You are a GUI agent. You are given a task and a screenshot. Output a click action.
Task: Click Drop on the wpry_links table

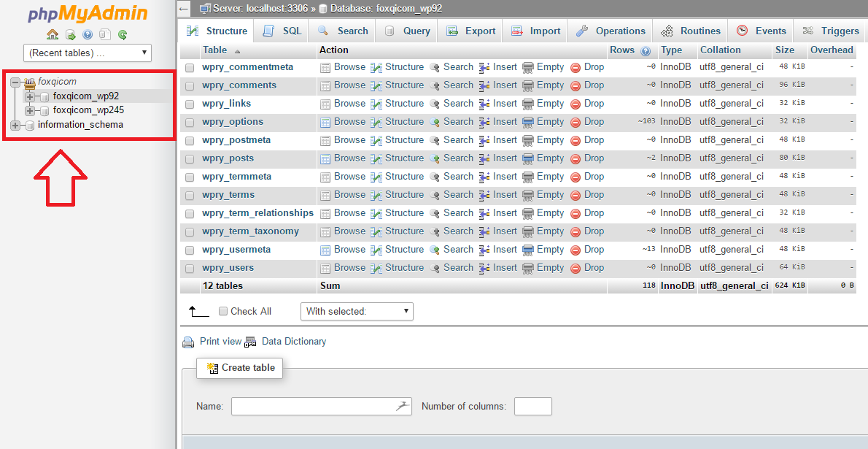coord(594,103)
